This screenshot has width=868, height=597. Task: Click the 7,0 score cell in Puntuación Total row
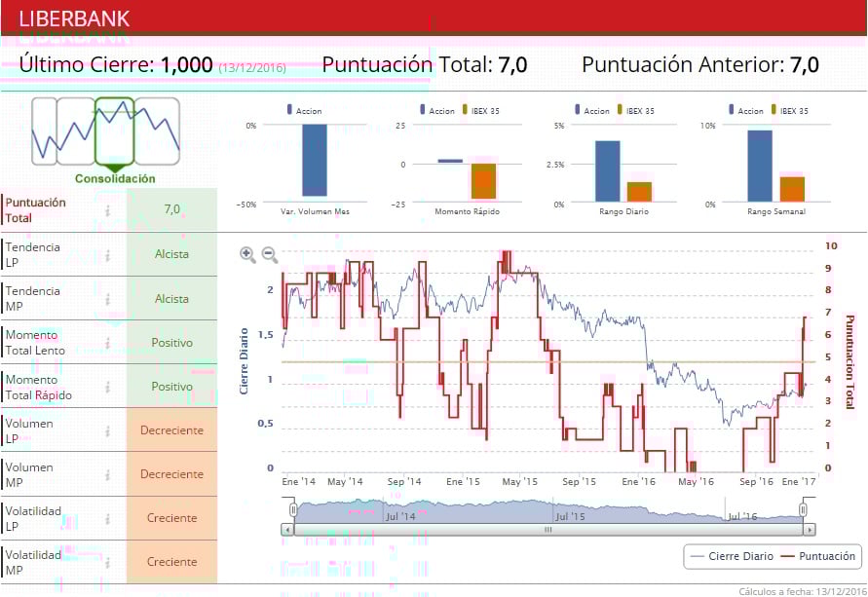coord(171,209)
